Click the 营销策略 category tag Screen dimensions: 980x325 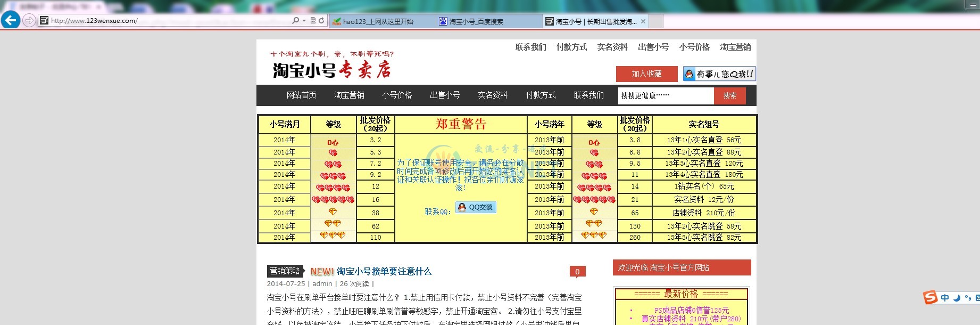coord(285,271)
